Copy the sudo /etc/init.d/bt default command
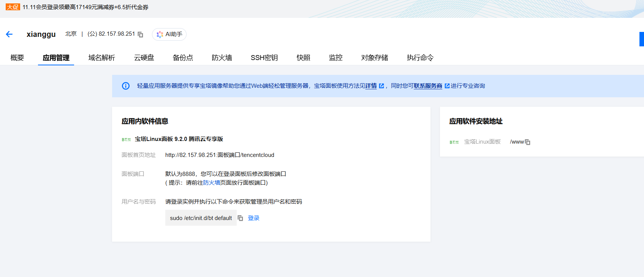 click(x=240, y=218)
